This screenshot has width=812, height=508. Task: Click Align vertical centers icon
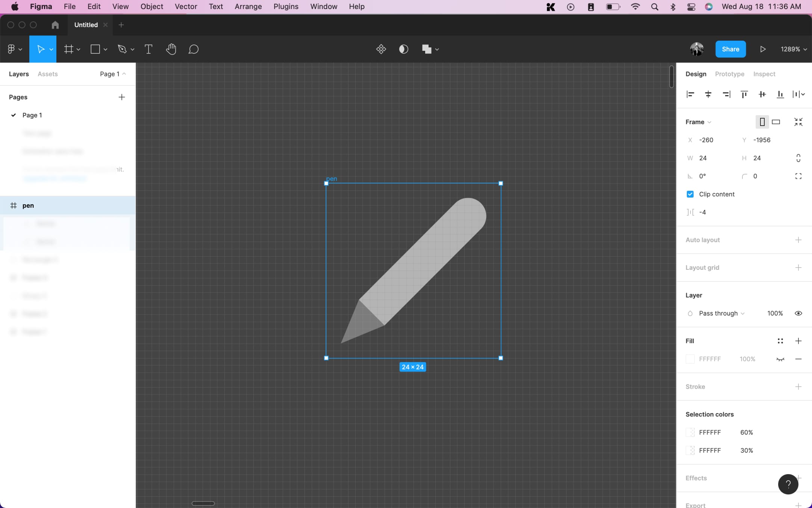[x=762, y=94]
